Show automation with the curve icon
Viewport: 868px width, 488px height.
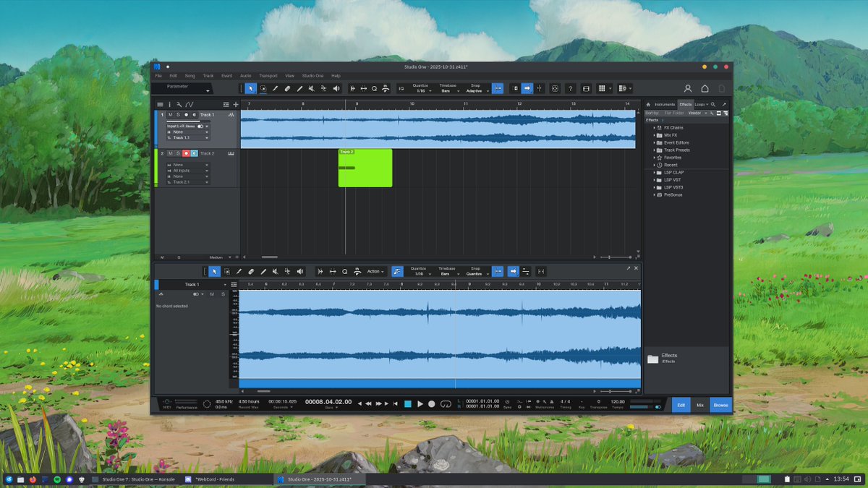[190, 105]
